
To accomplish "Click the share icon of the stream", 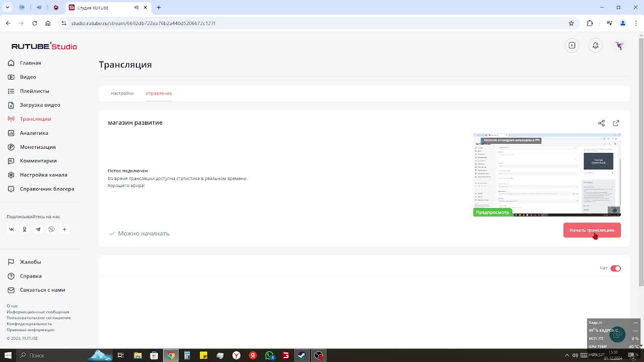I will pos(601,123).
